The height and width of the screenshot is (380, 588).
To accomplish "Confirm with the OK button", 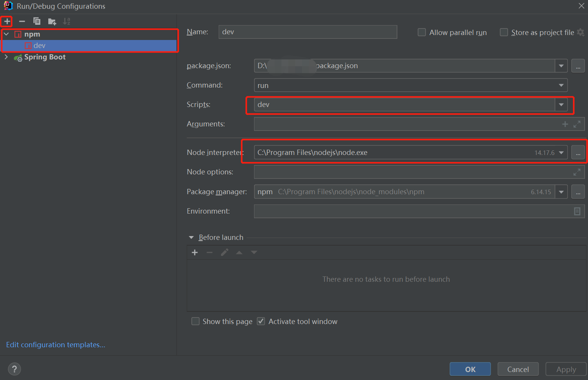I will (x=470, y=369).
